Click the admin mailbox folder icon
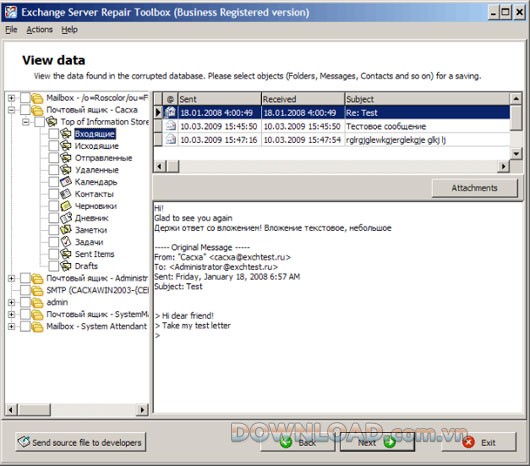This screenshot has height=466, width=530. tap(37, 302)
